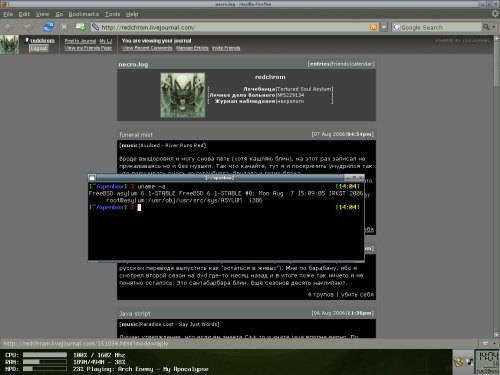Open the View menu
This screenshot has width=500, height=375.
coord(42,14)
